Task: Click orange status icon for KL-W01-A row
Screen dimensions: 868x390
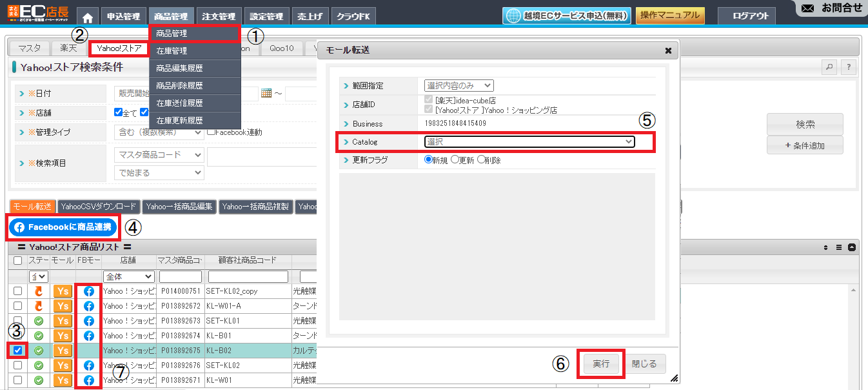Action: (39, 306)
